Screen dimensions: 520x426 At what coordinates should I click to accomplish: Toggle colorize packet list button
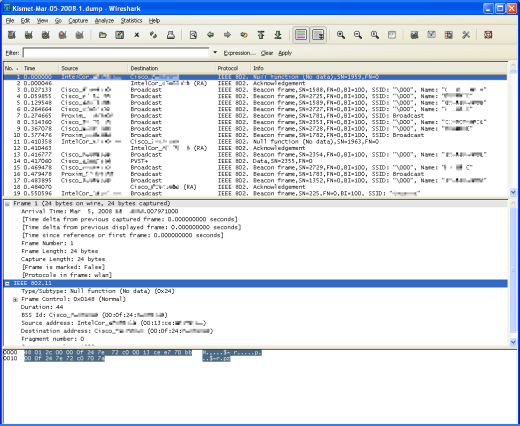[x=301, y=35]
